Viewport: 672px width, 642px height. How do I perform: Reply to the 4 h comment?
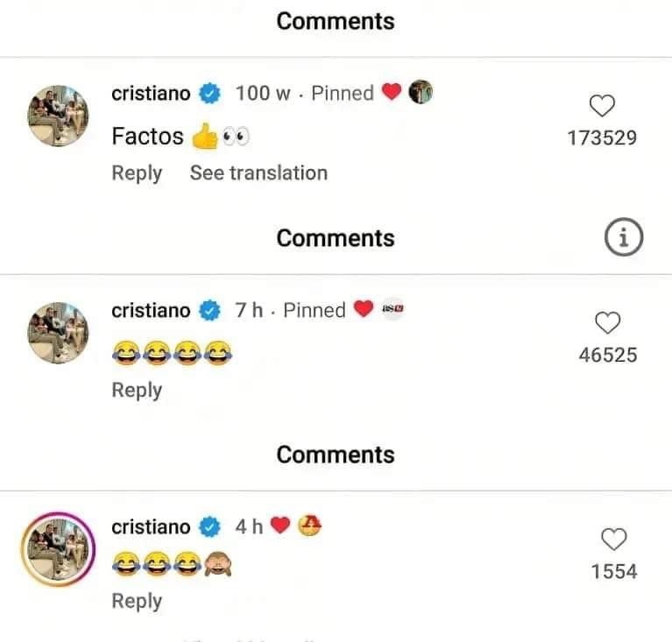click(137, 601)
